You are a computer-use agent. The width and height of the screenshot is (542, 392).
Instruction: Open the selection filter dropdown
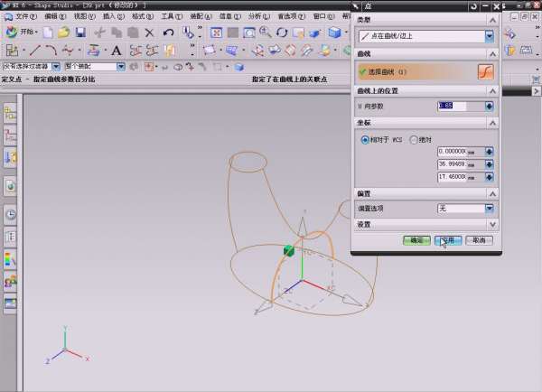click(x=32, y=66)
